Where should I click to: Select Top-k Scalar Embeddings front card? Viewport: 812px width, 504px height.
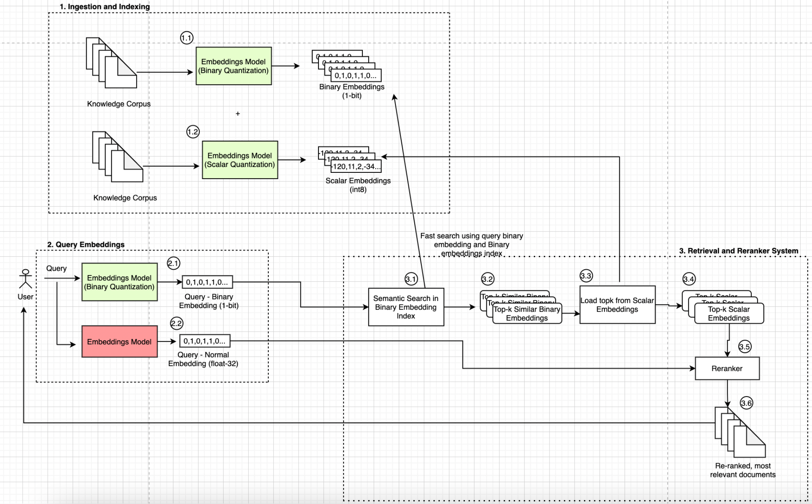click(728, 314)
